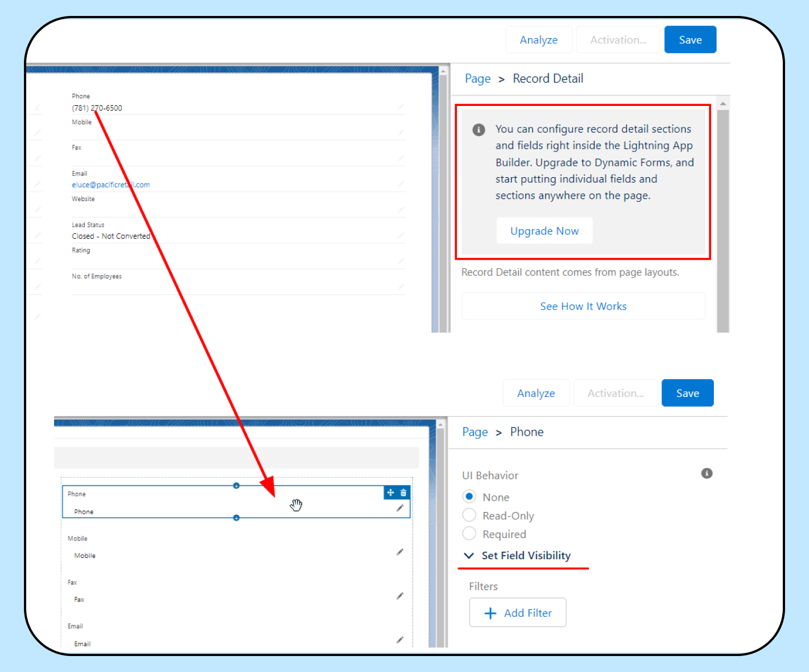
Task: Click the Closed - Not Converted status value
Action: click(x=111, y=236)
